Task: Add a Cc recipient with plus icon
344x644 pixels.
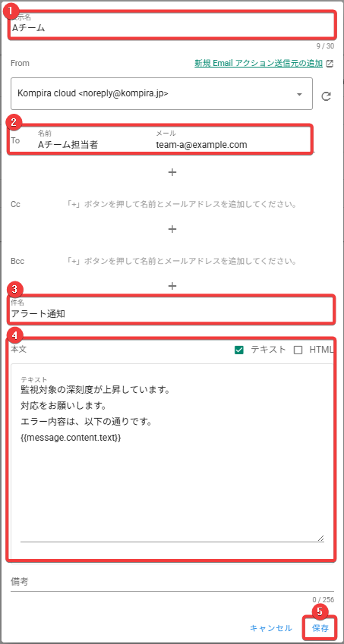Action: (x=172, y=229)
